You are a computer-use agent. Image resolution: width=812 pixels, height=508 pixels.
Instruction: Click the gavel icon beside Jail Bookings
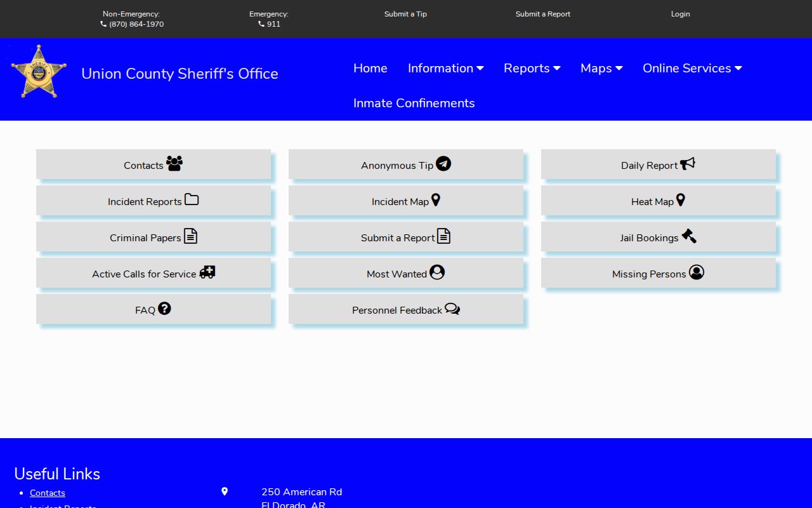coord(689,236)
